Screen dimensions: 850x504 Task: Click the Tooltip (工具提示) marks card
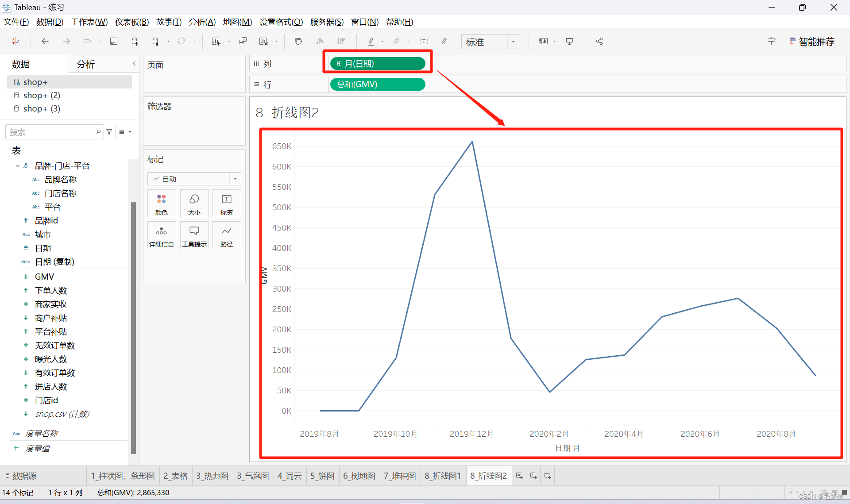pos(194,235)
